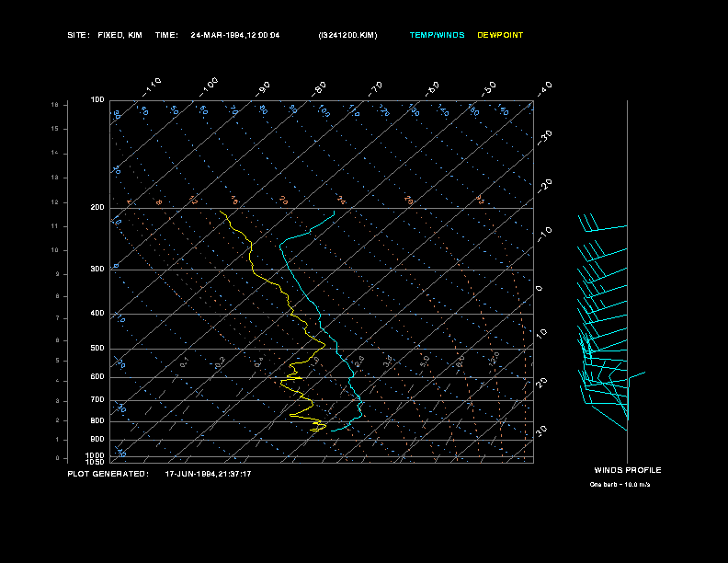Click the -10 temperature label on right edge
728x563 pixels.
click(x=545, y=235)
